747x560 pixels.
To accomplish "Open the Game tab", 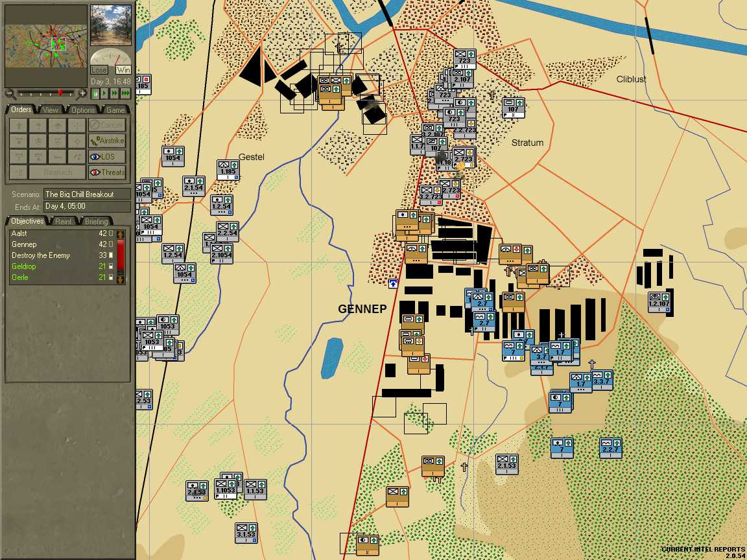I will tap(115, 110).
